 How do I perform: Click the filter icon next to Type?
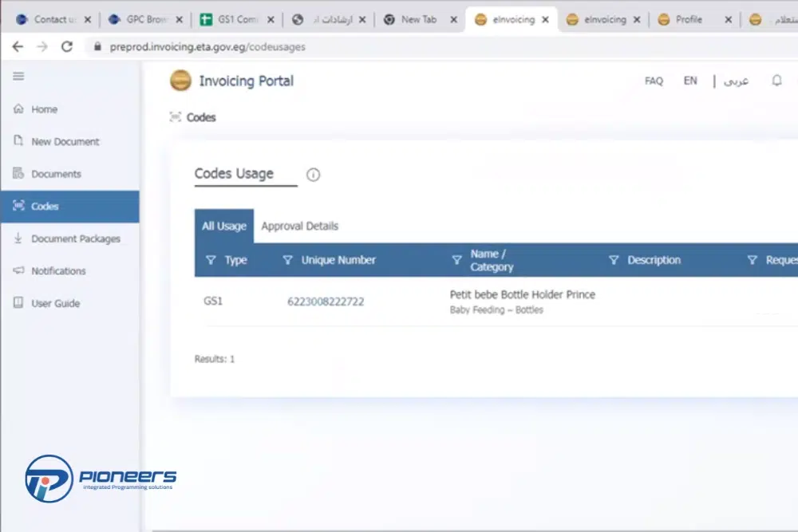pyautogui.click(x=211, y=260)
